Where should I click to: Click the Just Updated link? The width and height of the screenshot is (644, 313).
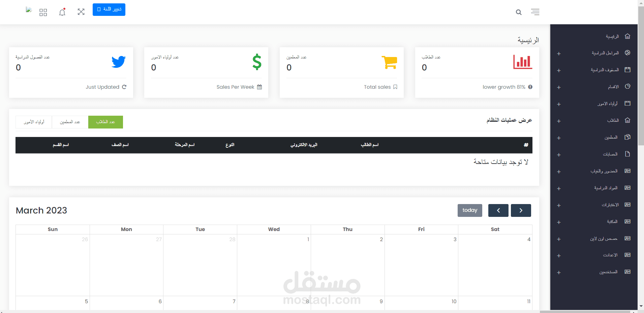pos(102,87)
